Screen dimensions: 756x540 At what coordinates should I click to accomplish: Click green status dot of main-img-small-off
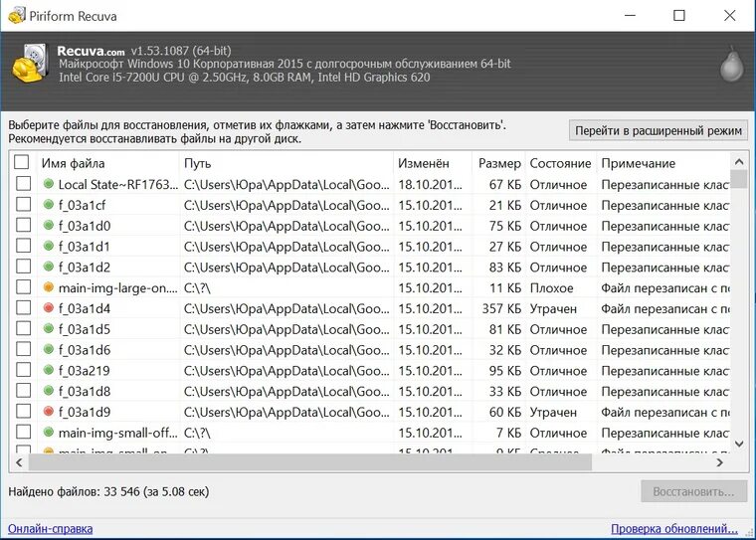[48, 432]
